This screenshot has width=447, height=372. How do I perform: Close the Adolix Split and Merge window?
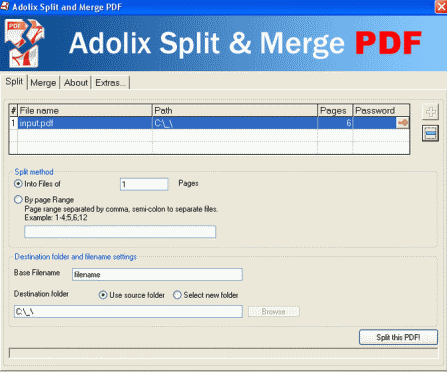click(x=441, y=7)
